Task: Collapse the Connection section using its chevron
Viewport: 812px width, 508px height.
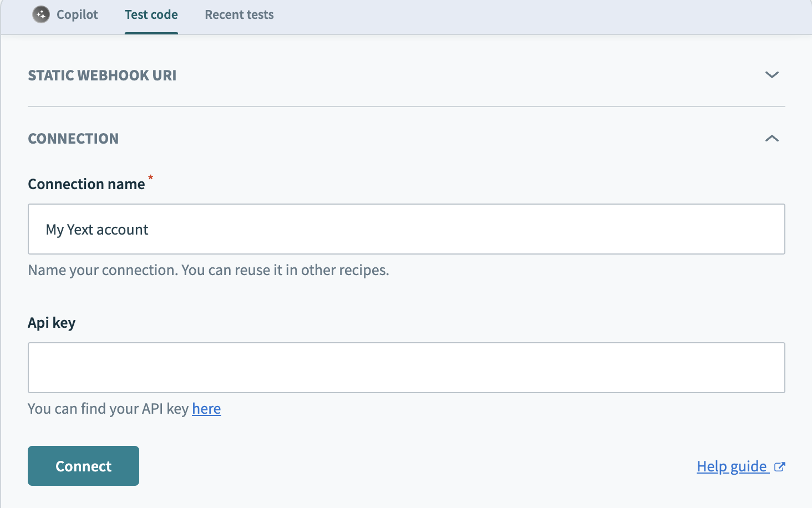Action: 772,139
